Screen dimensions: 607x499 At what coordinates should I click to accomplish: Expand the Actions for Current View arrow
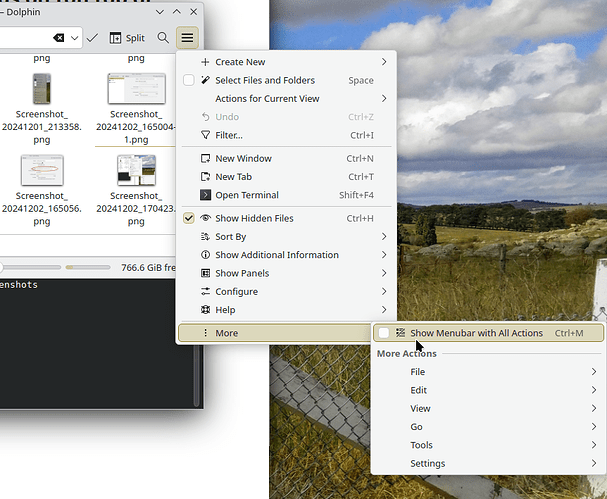[384, 98]
